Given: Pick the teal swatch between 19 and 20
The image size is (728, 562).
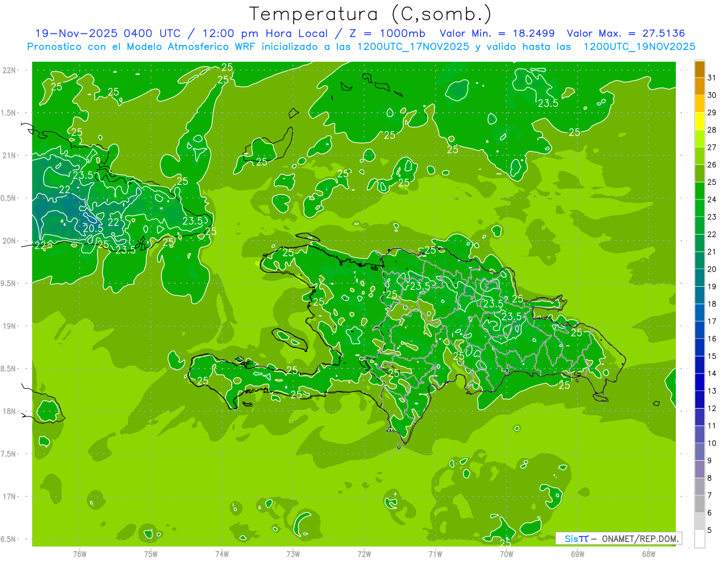Looking at the screenshot, I should pyautogui.click(x=699, y=278).
